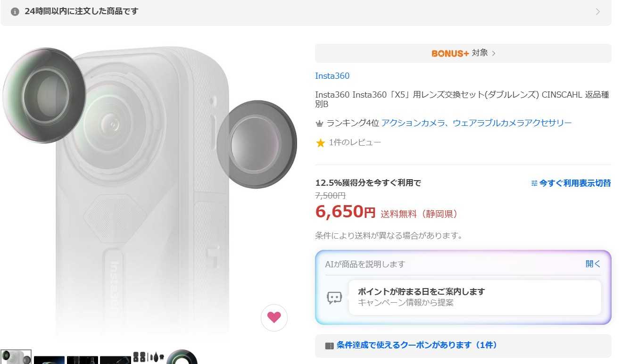The width and height of the screenshot is (630, 364).
Task: Select the first white camera thumbnail
Action: tap(16, 357)
